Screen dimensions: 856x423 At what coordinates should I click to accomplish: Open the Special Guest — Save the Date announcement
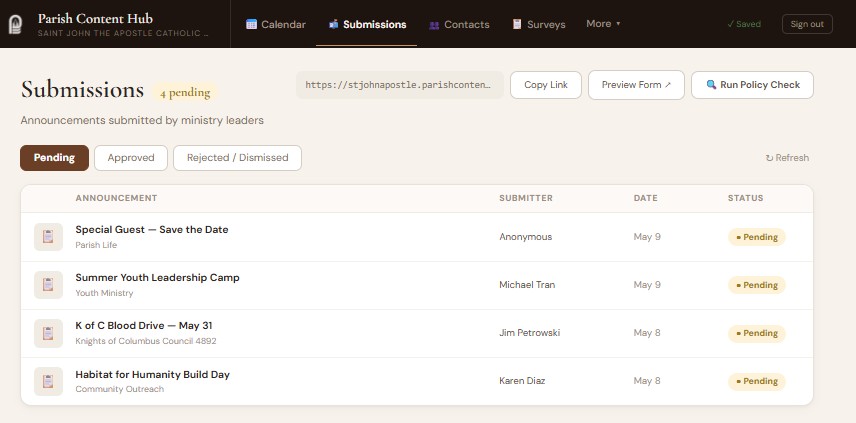(x=152, y=230)
